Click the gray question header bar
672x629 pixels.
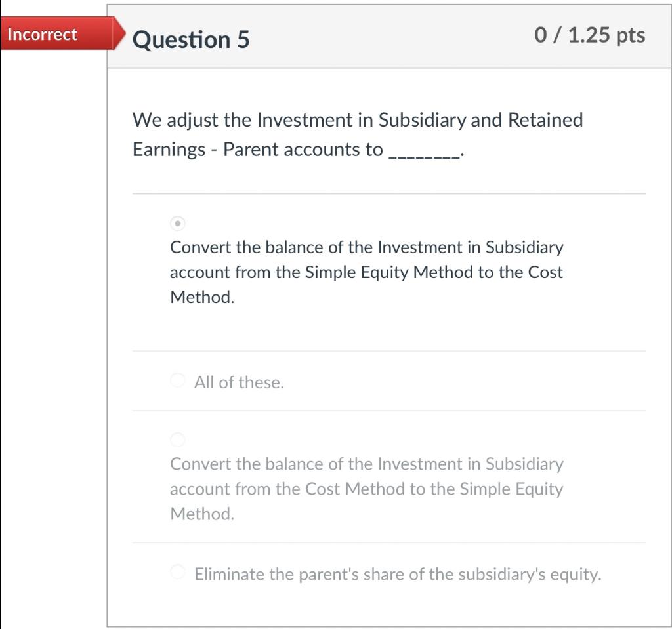click(x=388, y=36)
